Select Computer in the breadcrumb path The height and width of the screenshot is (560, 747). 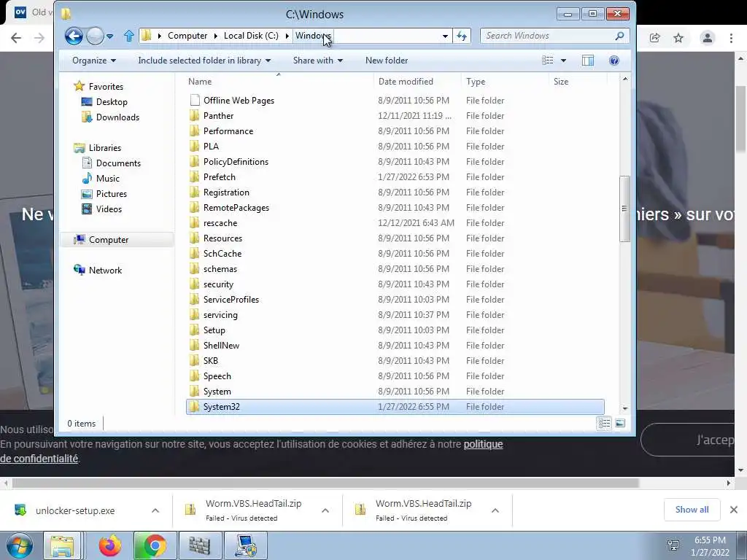click(187, 36)
